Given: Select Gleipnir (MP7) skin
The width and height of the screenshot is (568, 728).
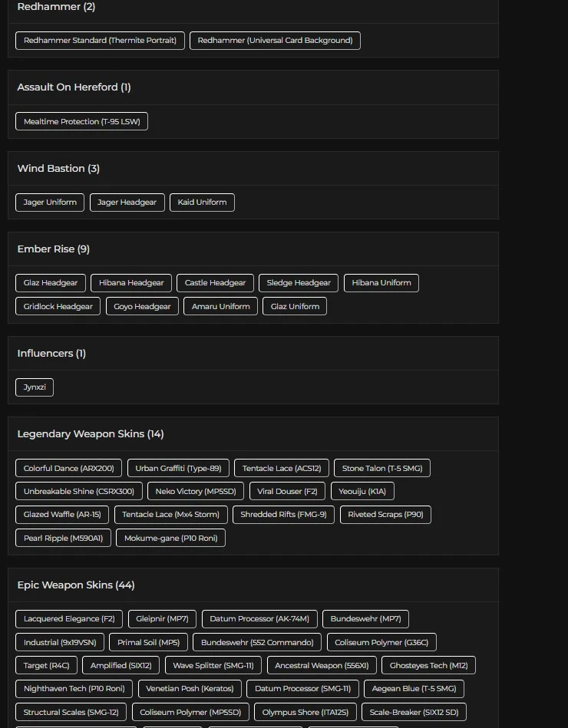Looking at the screenshot, I should tap(162, 619).
